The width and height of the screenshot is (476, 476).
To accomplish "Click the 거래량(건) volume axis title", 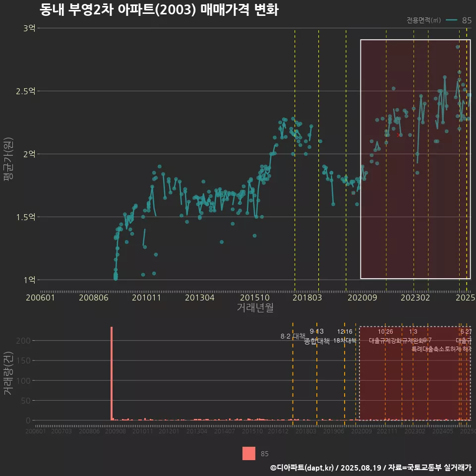I will (8, 373).
